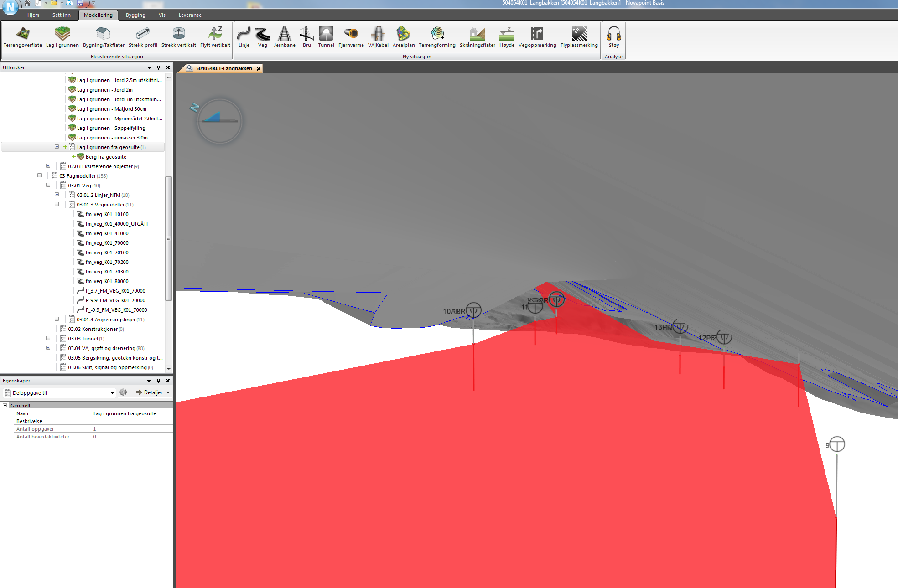Screen dimensions: 898x588
Task: Start the Linje modelling tool
Action: click(244, 37)
